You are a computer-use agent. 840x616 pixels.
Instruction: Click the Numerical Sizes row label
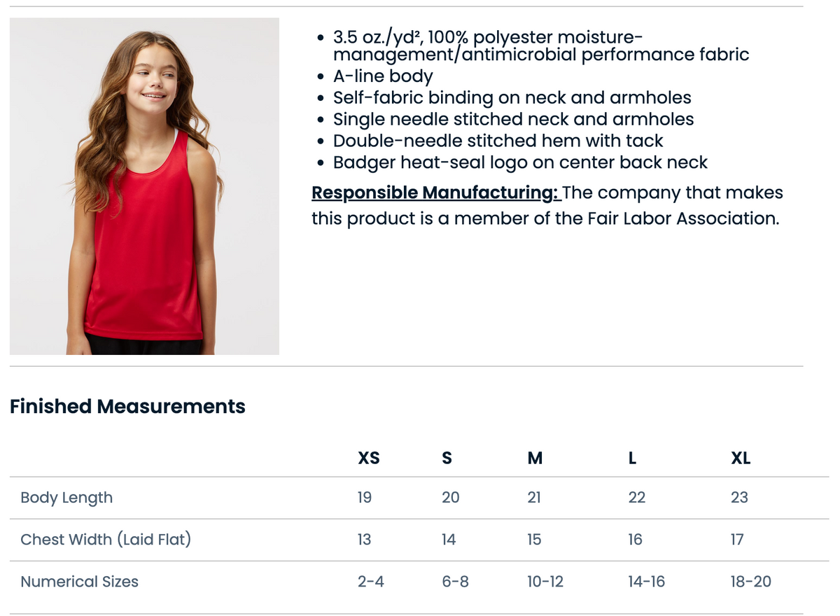tap(80, 582)
